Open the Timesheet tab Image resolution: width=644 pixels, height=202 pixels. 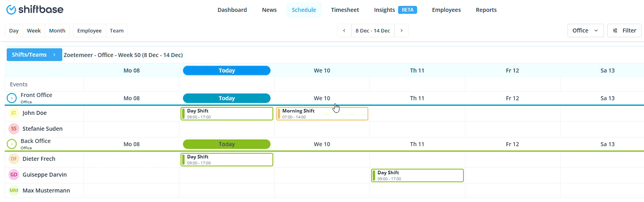click(345, 10)
